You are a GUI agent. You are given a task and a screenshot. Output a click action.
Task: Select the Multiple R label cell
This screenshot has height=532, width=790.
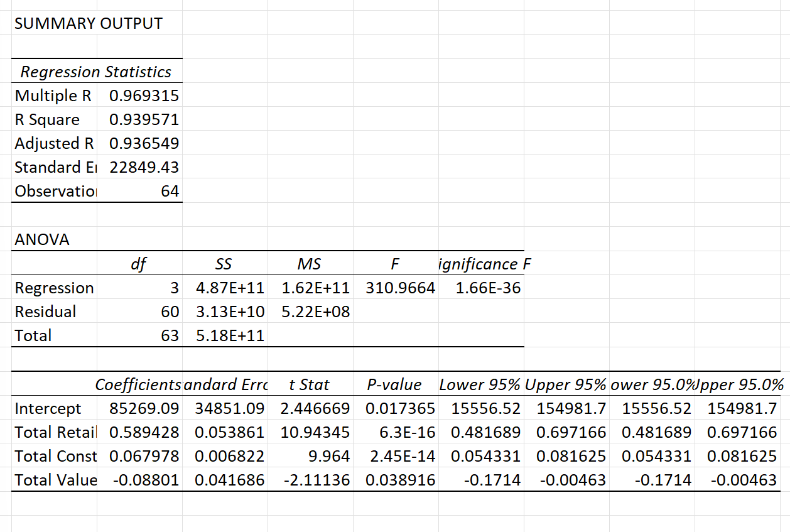click(x=53, y=96)
